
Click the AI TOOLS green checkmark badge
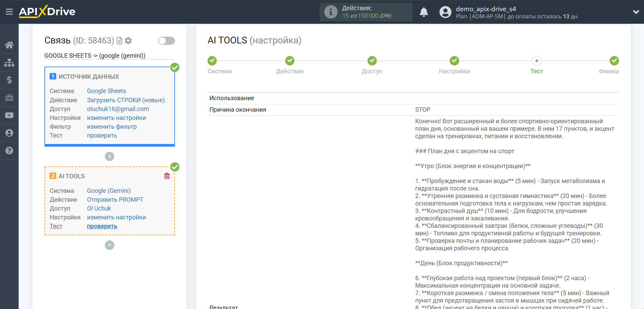click(175, 167)
